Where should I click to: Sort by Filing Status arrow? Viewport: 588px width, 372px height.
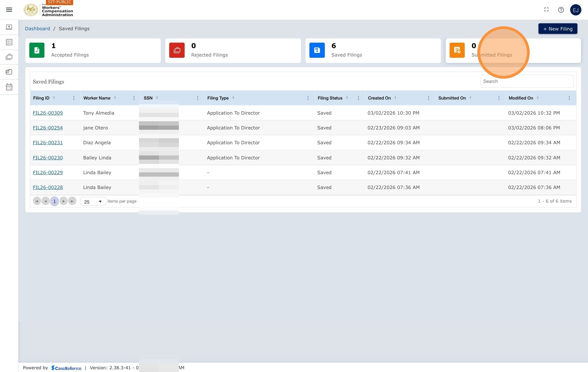click(x=347, y=98)
